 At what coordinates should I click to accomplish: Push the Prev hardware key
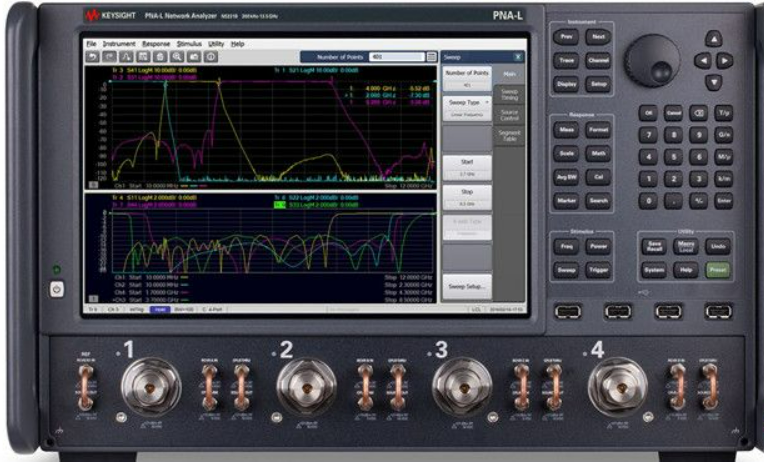tap(566, 37)
